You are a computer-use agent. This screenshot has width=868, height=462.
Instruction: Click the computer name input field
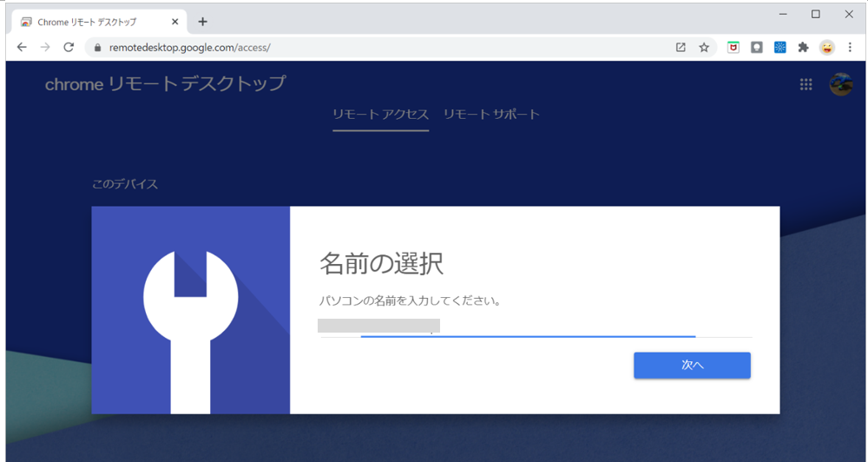536,327
